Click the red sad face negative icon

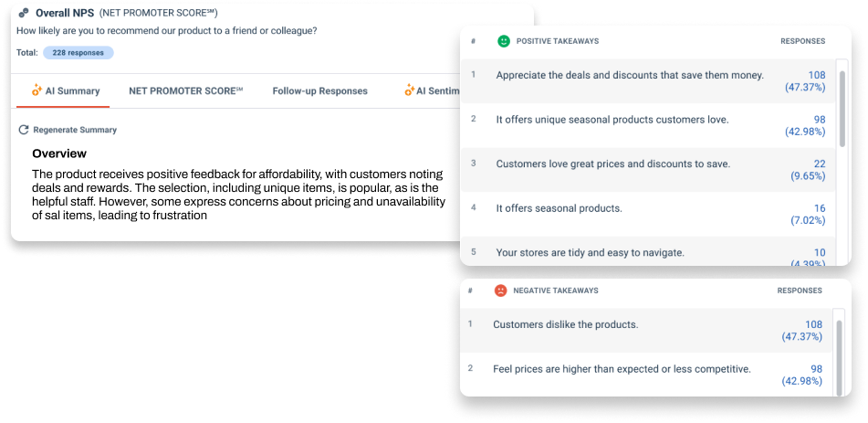(x=500, y=291)
